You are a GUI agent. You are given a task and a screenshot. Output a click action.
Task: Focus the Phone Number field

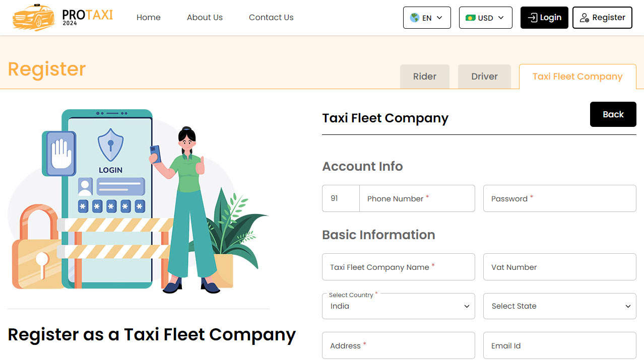pos(417,198)
